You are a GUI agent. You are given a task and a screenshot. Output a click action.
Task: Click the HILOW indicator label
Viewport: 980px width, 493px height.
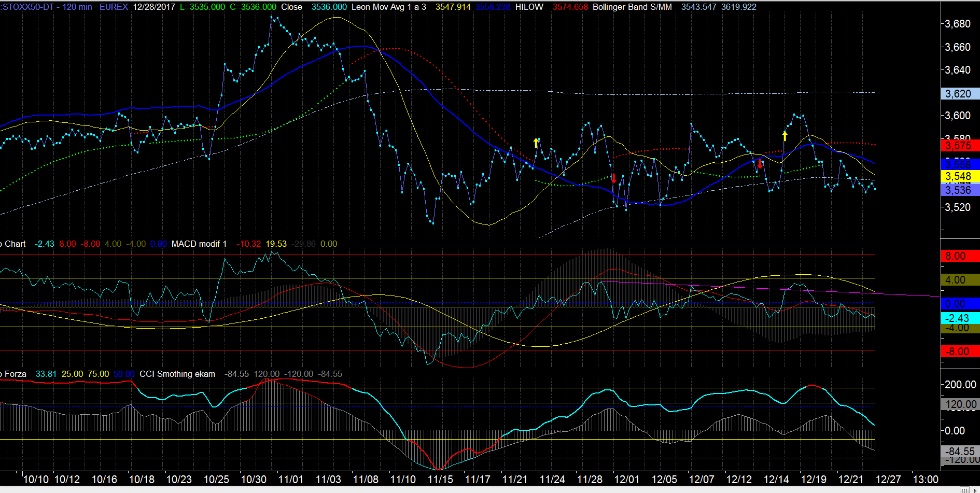click(529, 7)
